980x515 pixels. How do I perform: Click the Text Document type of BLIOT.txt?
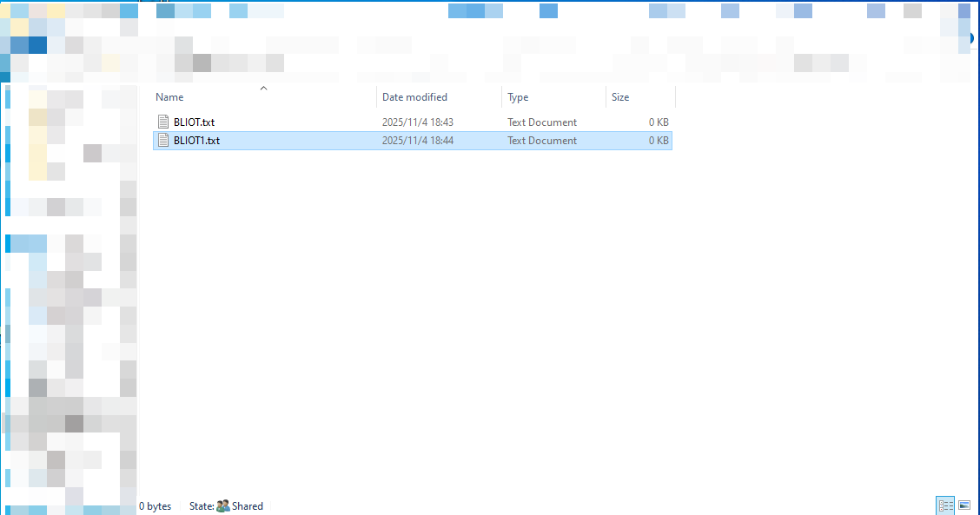point(542,122)
